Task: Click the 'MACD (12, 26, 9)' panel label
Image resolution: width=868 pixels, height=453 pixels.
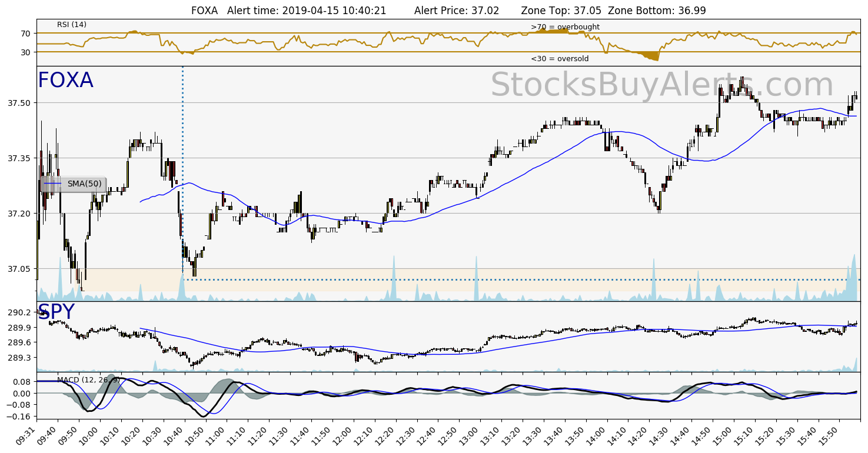Action: 88,380
